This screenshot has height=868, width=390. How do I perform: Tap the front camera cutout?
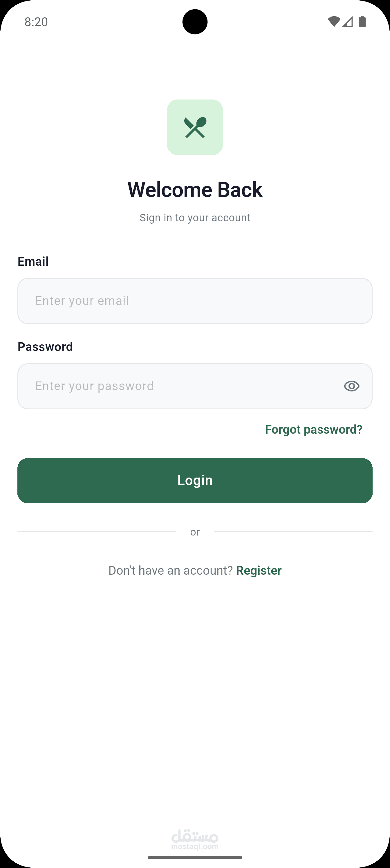195,22
